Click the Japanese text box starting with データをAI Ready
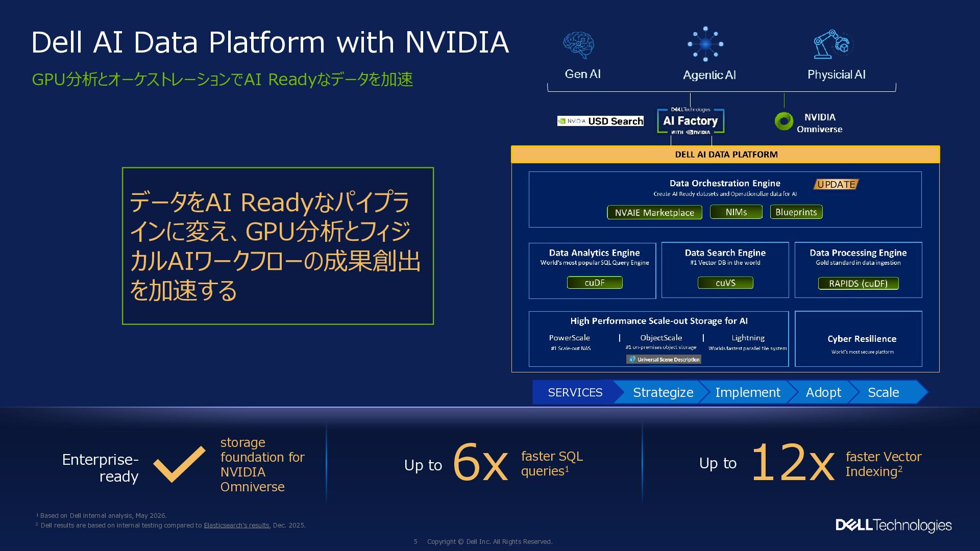The image size is (980, 551). (278, 246)
